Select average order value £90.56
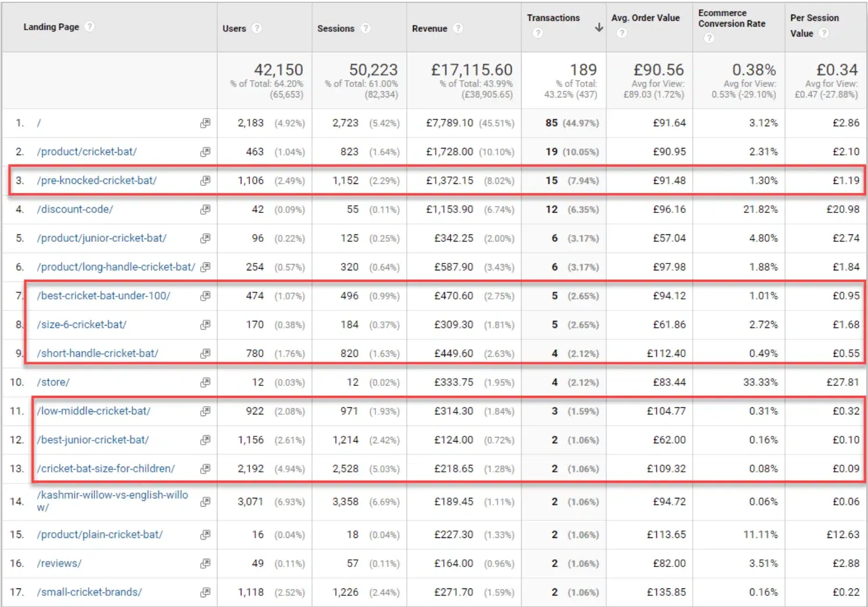 point(659,70)
